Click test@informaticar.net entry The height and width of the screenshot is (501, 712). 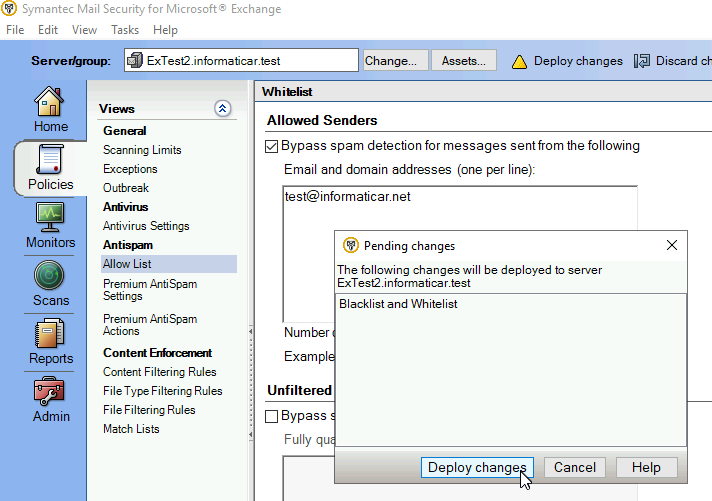coord(347,197)
